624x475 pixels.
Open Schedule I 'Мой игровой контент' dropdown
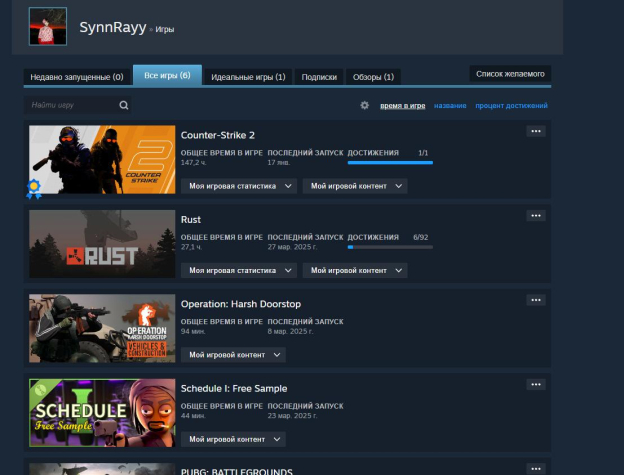(232, 439)
